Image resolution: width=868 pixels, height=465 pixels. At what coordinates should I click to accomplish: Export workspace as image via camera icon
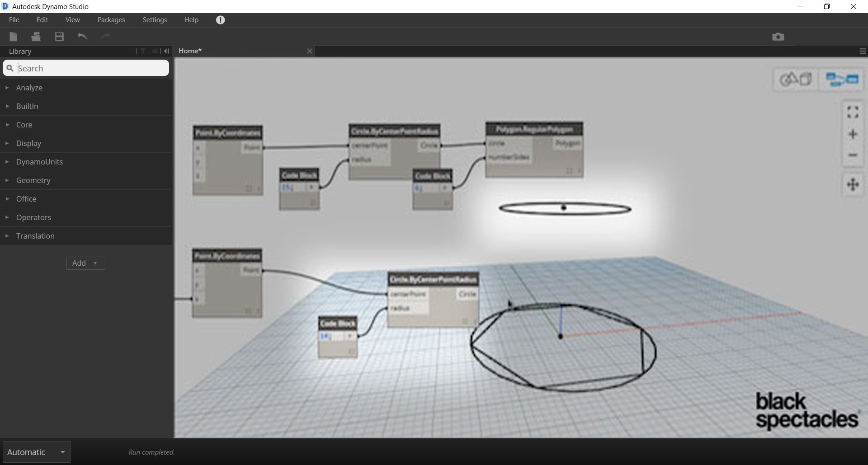click(778, 37)
